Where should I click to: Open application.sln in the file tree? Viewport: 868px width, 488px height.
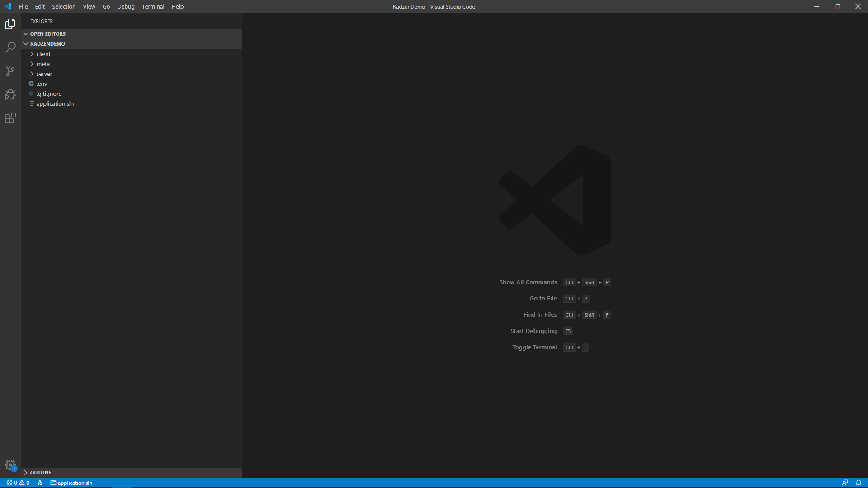[132, 103]
